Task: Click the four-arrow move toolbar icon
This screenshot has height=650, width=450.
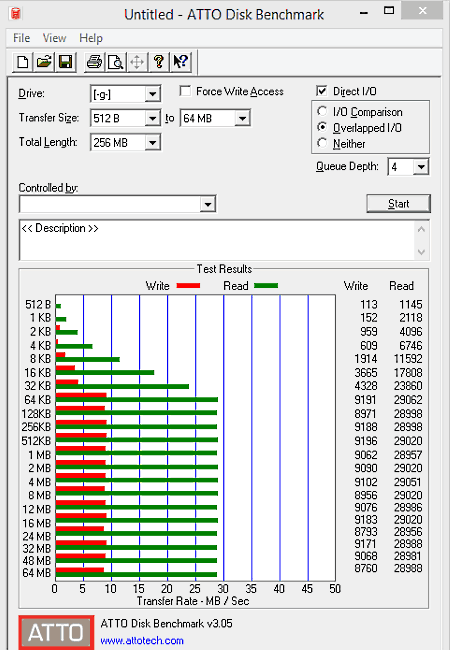Action: [x=137, y=62]
